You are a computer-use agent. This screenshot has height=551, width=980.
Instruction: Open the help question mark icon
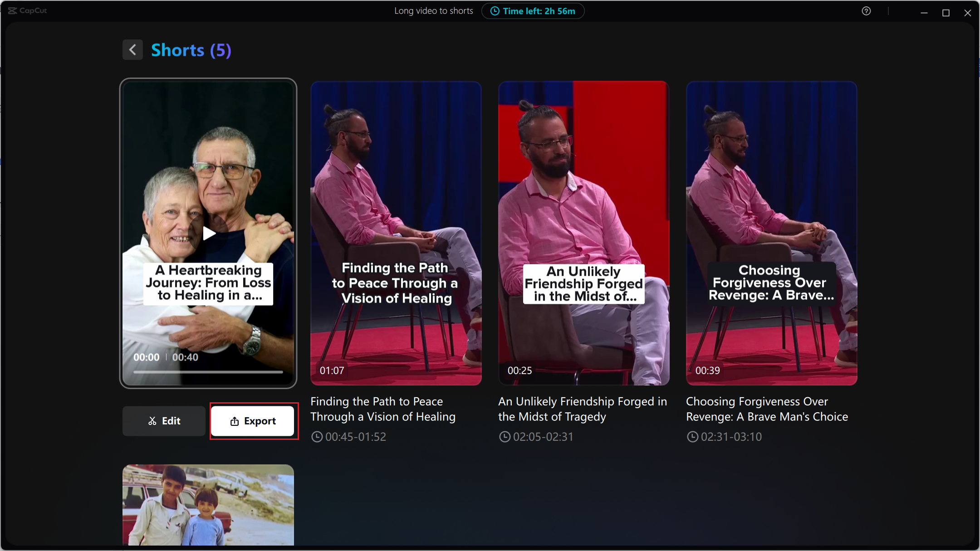coord(866,11)
